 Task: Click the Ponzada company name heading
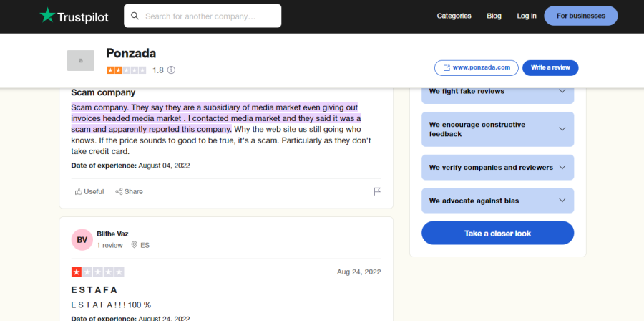(131, 53)
